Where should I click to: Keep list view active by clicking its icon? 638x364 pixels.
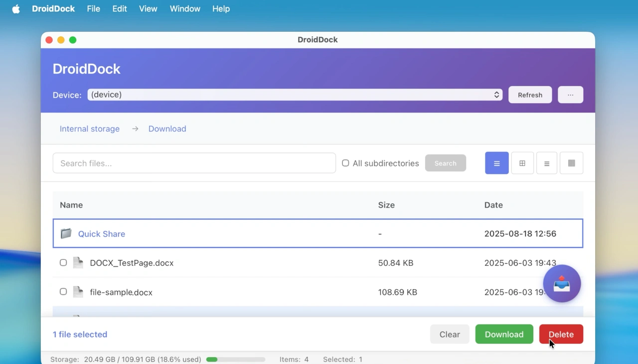coord(496,163)
